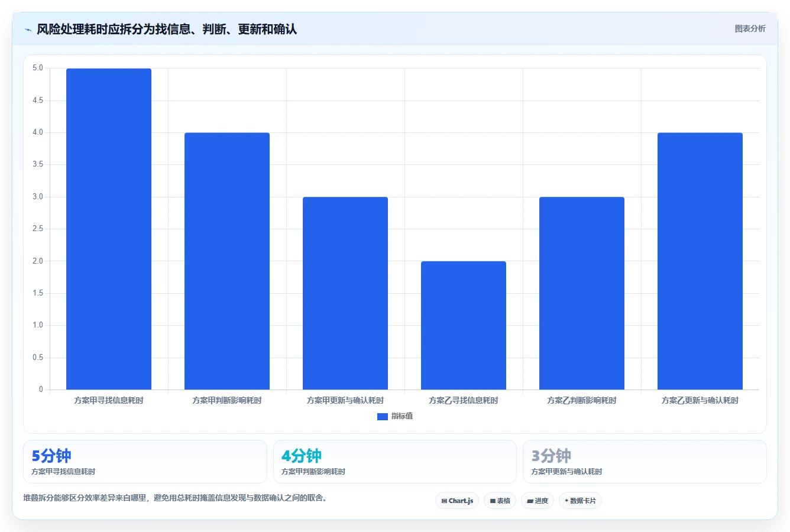The width and height of the screenshot is (790, 532).
Task: Click the y-axis value 5.0
Action: tap(38, 68)
